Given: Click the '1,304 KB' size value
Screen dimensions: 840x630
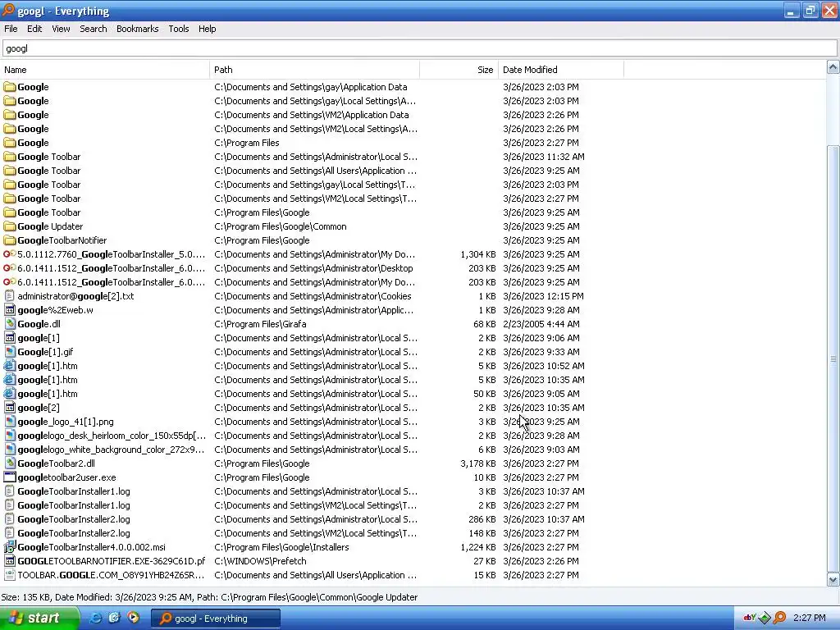Looking at the screenshot, I should pyautogui.click(x=478, y=254).
